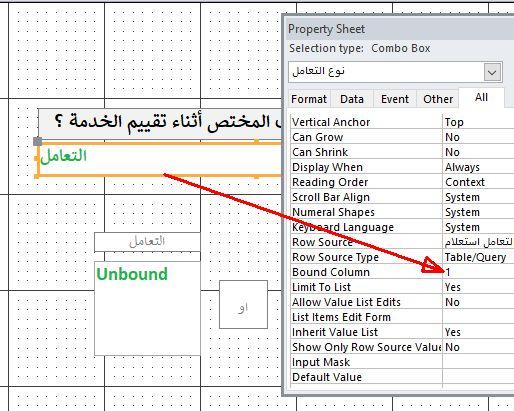
Task: Click the Vertical Anchor Top value
Action: (x=478, y=122)
